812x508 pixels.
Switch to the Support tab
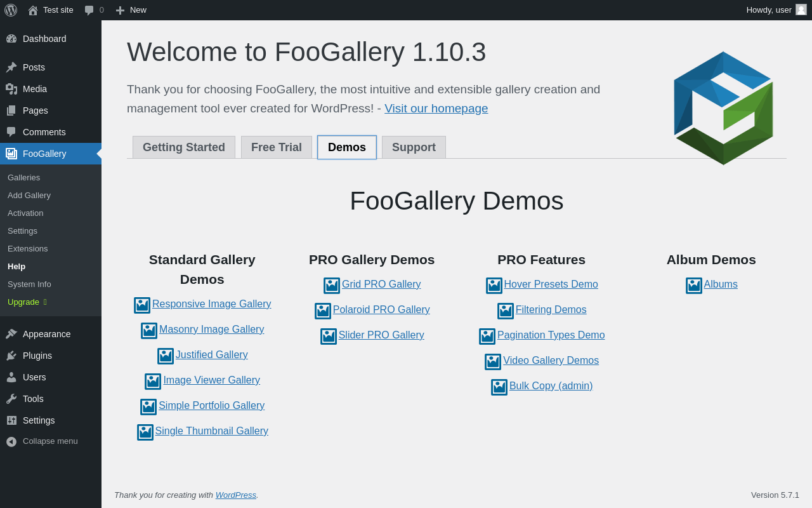[414, 147]
